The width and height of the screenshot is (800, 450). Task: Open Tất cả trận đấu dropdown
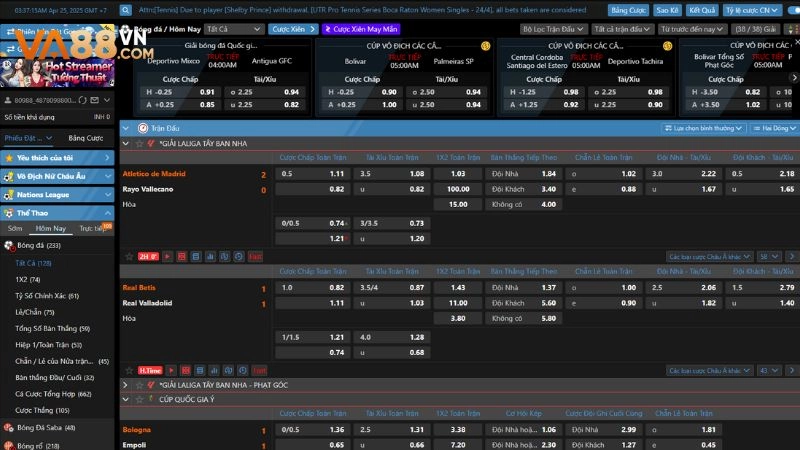coord(622,30)
